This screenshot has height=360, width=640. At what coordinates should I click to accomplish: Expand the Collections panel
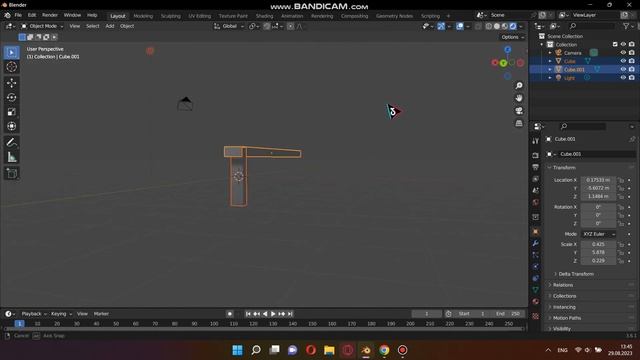point(564,296)
